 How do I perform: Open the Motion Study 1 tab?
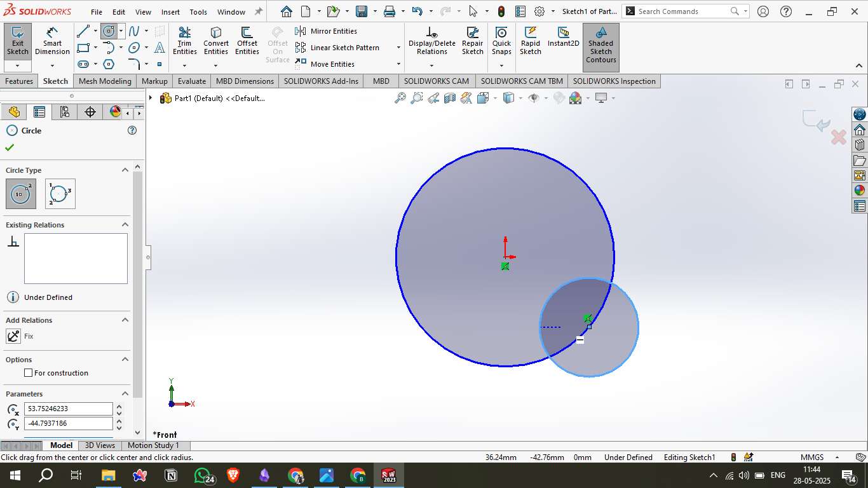[x=153, y=445]
